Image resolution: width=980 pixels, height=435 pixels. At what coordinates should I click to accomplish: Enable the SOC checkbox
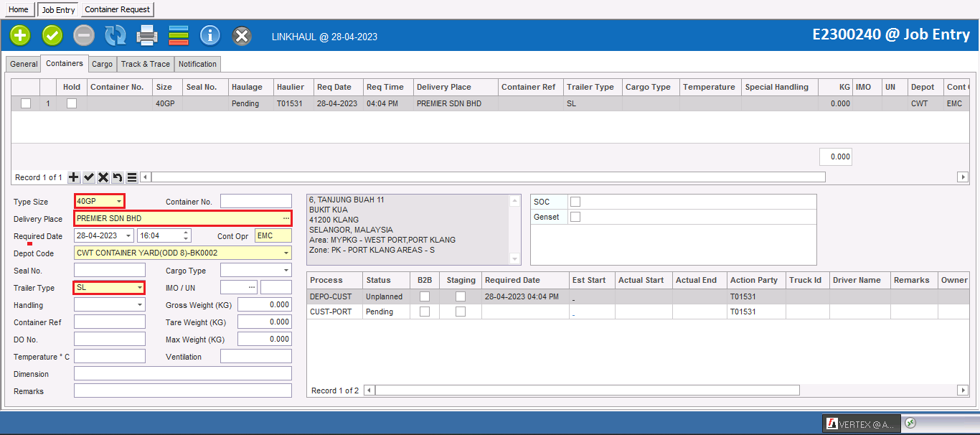point(575,202)
